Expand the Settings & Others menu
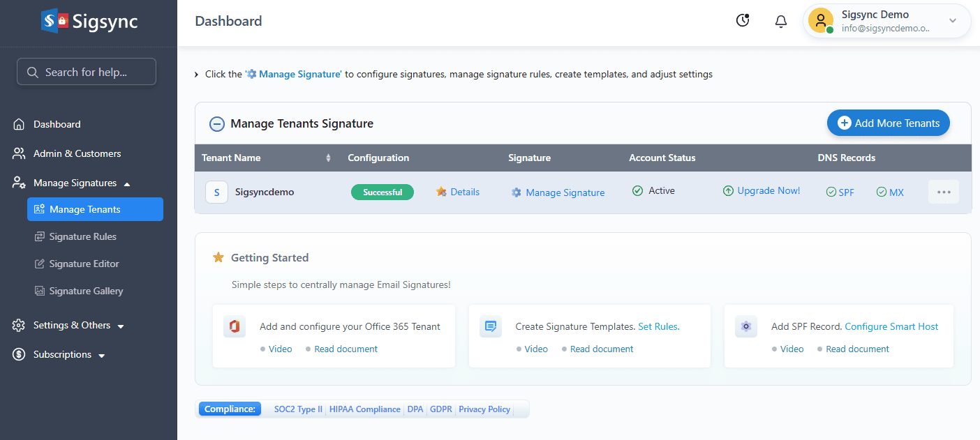Image resolution: width=980 pixels, height=440 pixels. pyautogui.click(x=68, y=326)
